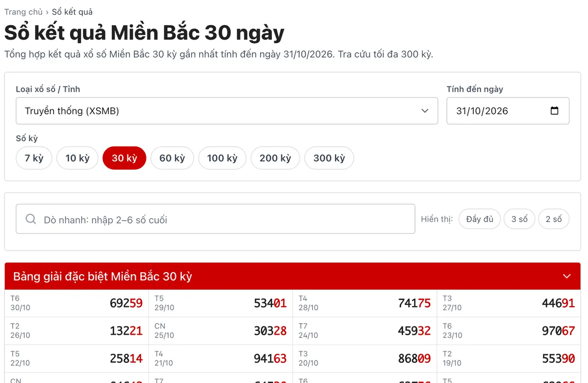Click the Sổ kết quả breadcrumb
This screenshot has height=383, width=588.
72,12
